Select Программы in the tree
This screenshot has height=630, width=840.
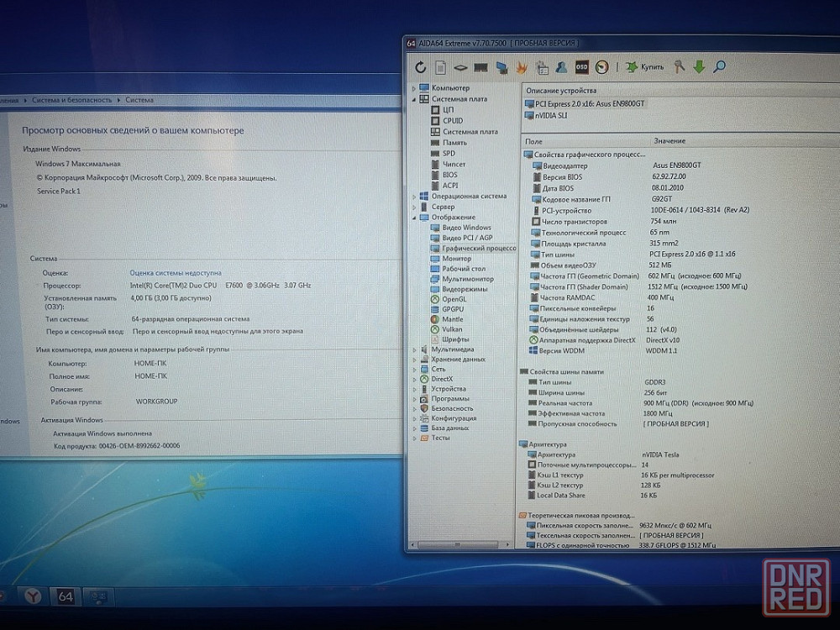tap(444, 398)
